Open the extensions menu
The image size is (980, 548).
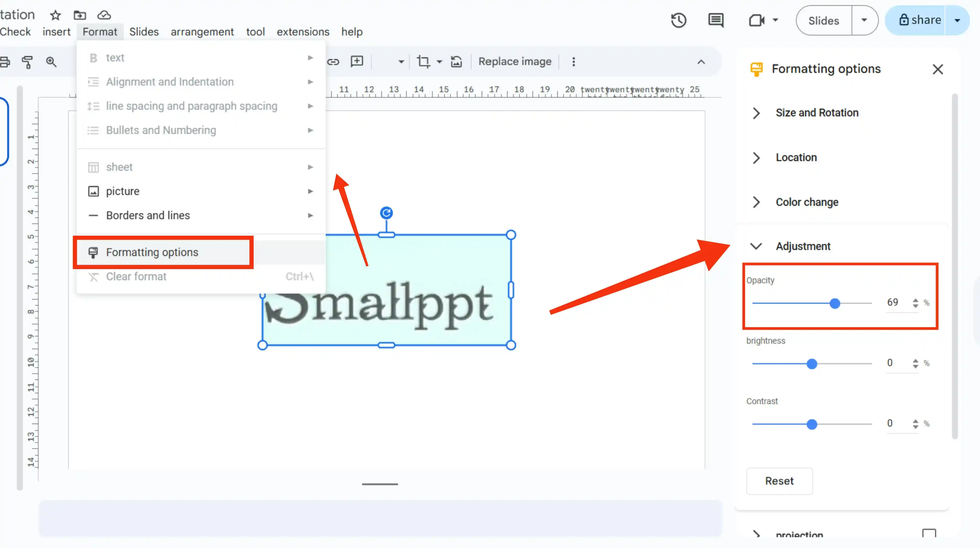[x=303, y=32]
